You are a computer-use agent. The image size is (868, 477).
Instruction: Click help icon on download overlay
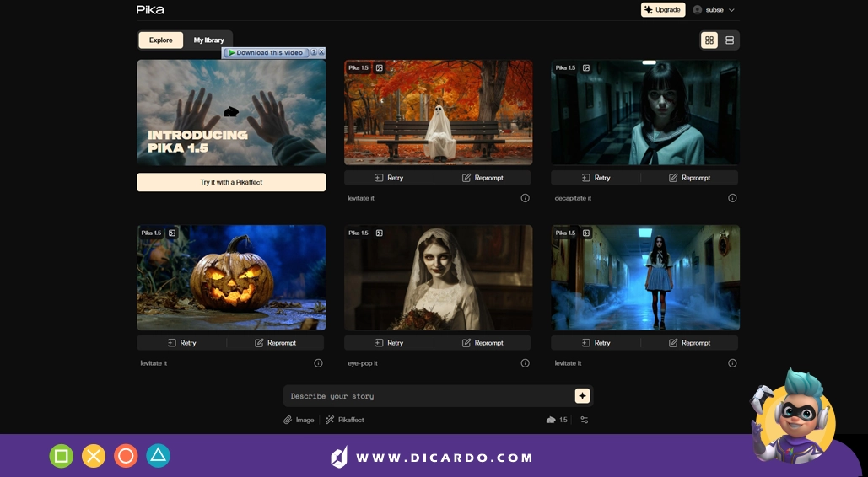(x=313, y=52)
